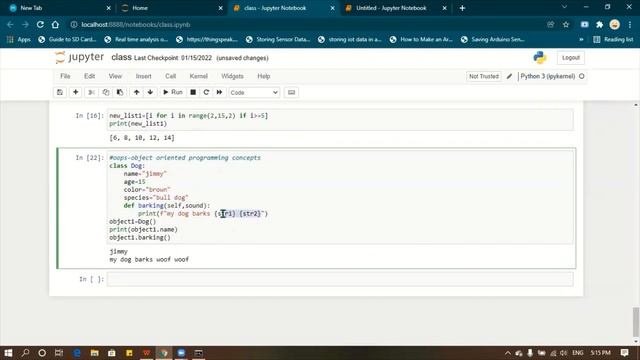Switch to the Home browser tab
Image resolution: width=640 pixels, height=360 pixels.
[x=172, y=8]
